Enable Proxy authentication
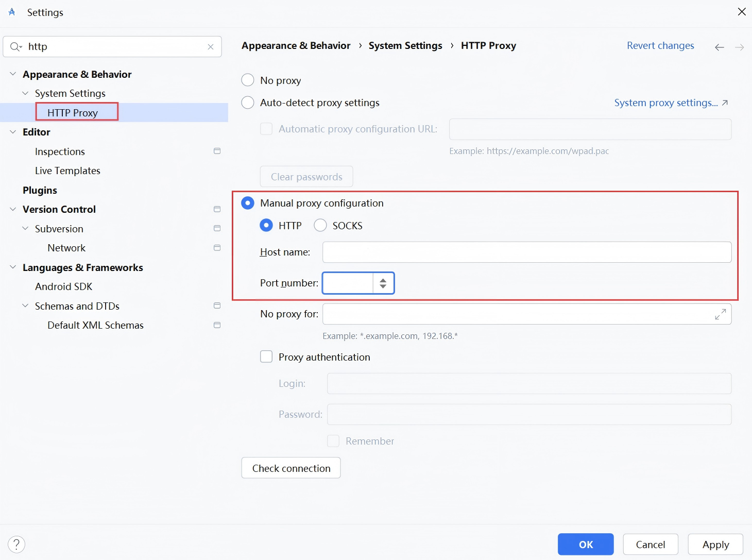752x560 pixels. (266, 357)
